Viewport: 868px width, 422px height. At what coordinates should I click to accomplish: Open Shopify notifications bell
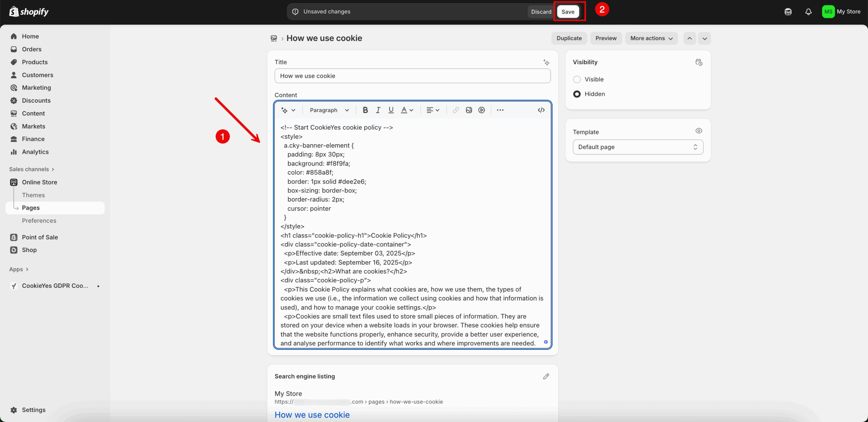[809, 12]
